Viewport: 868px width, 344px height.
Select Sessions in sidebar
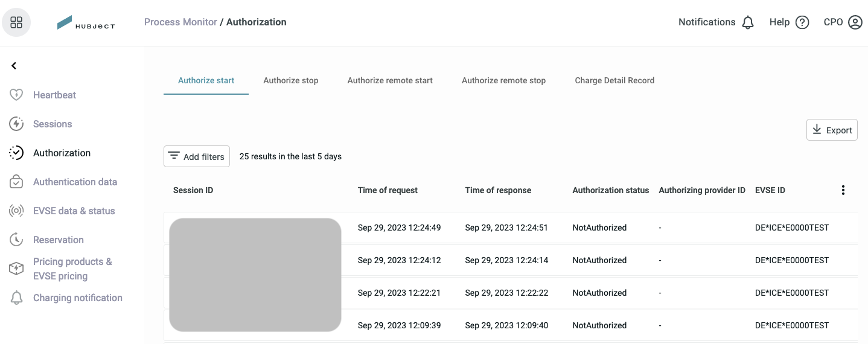pos(53,124)
